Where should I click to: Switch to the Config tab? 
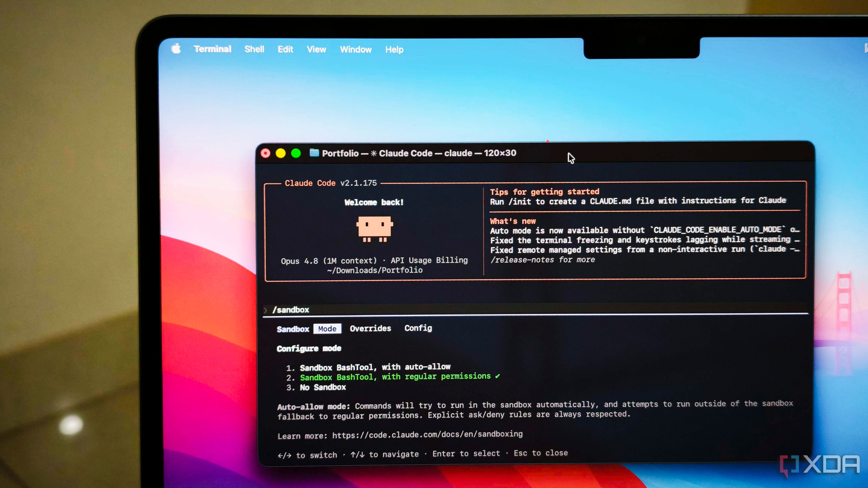(418, 328)
